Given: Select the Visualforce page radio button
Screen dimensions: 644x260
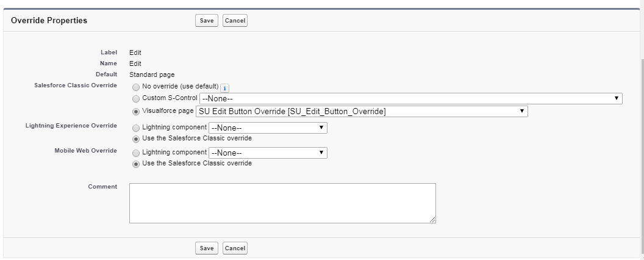Looking at the screenshot, I should 136,111.
